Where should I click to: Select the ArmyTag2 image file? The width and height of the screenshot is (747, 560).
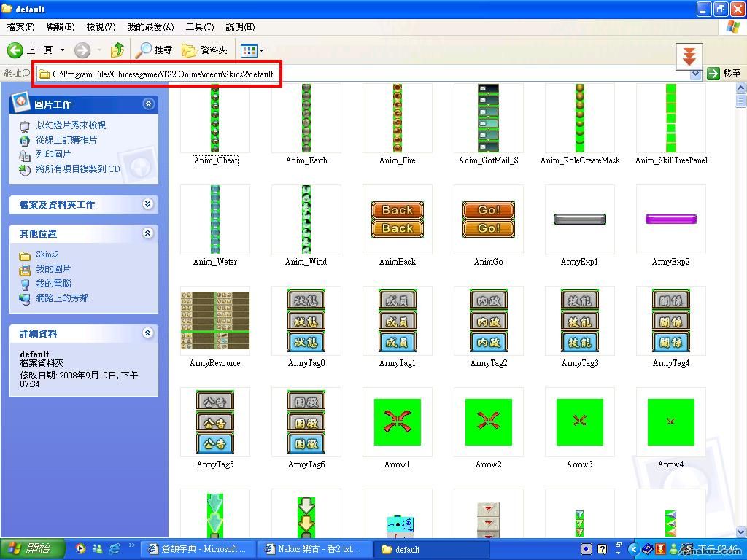pos(488,321)
